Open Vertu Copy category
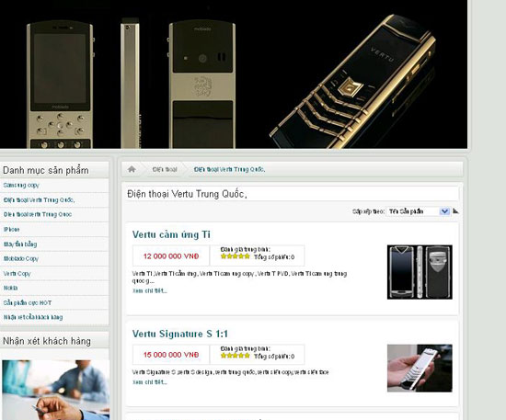Image resolution: width=506 pixels, height=420 pixels. [x=17, y=273]
